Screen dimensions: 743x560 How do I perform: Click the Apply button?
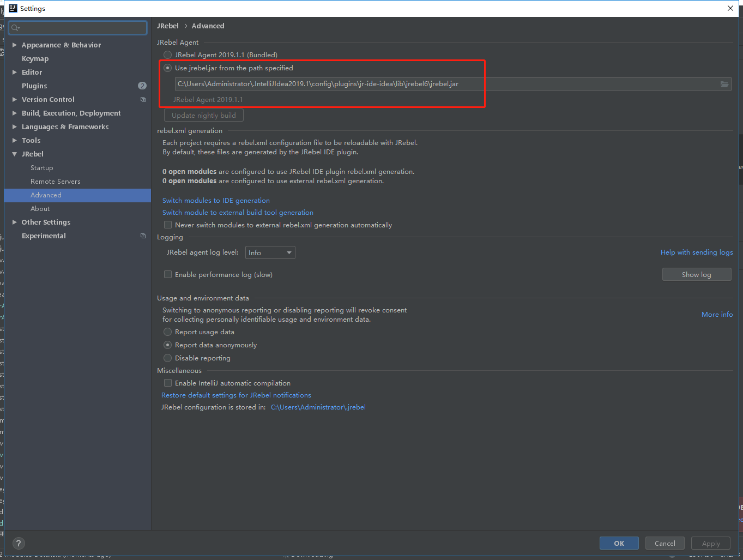(x=711, y=543)
